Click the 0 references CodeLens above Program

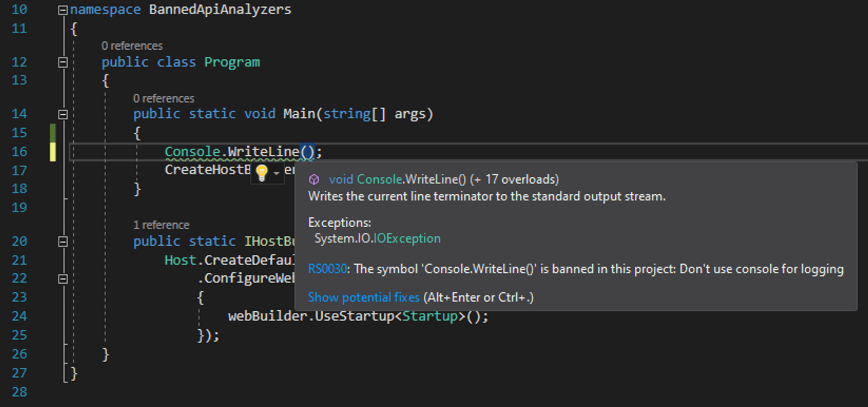(132, 45)
